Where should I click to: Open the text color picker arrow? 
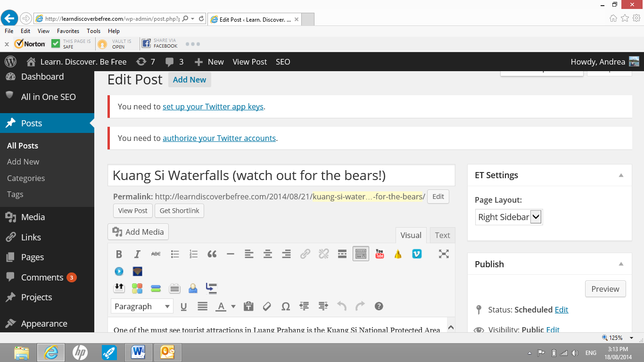pos(233,306)
